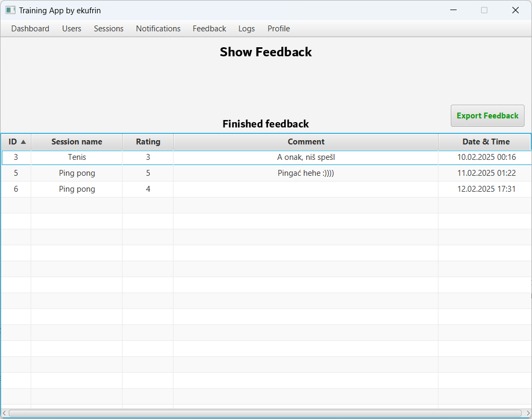This screenshot has height=419, width=532.
Task: Click rating 4 cell of feedback ID 6
Action: pos(148,189)
